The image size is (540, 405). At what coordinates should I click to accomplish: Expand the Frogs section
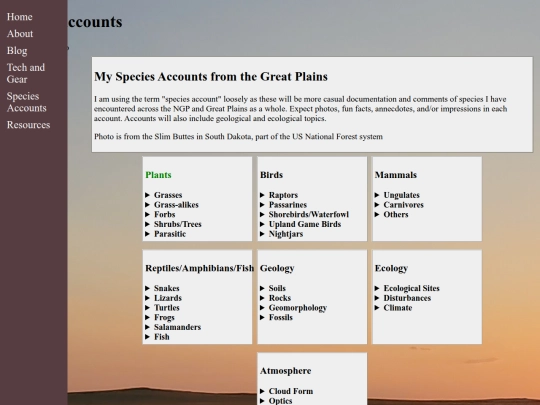[160, 317]
